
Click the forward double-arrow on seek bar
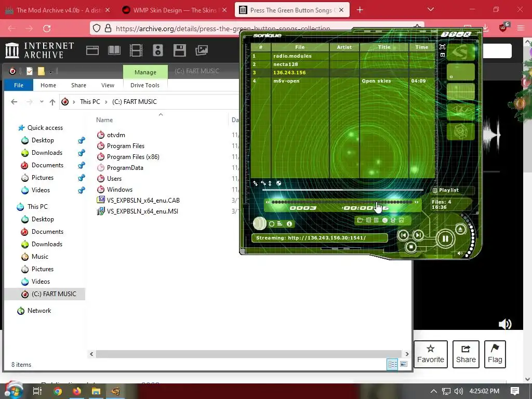[x=416, y=202]
